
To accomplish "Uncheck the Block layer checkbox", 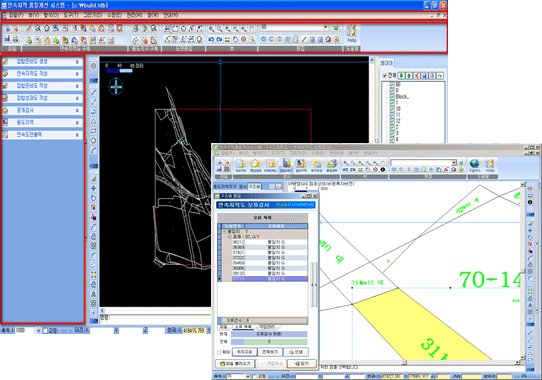I will (392, 96).
